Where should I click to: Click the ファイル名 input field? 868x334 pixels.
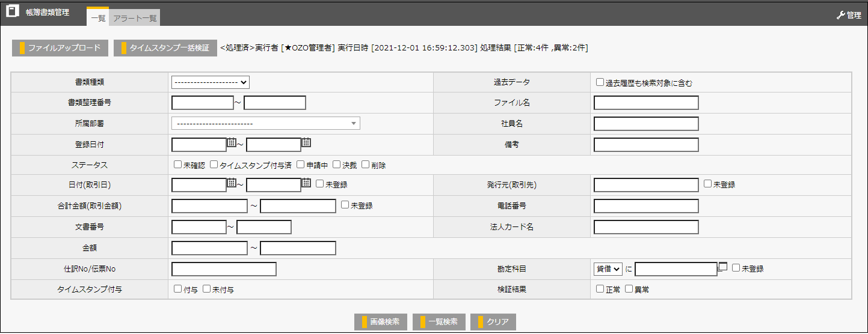[x=646, y=103]
